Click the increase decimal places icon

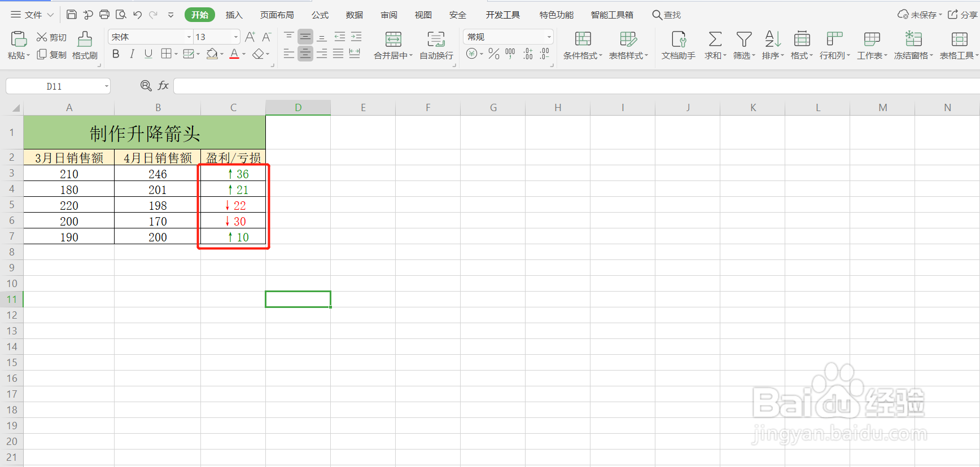[528, 54]
